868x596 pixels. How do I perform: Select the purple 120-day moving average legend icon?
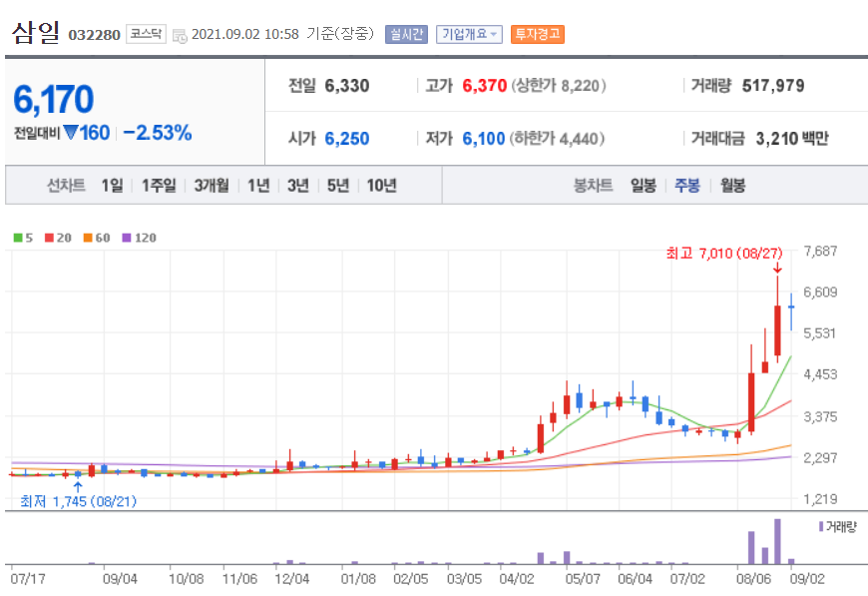(x=125, y=238)
